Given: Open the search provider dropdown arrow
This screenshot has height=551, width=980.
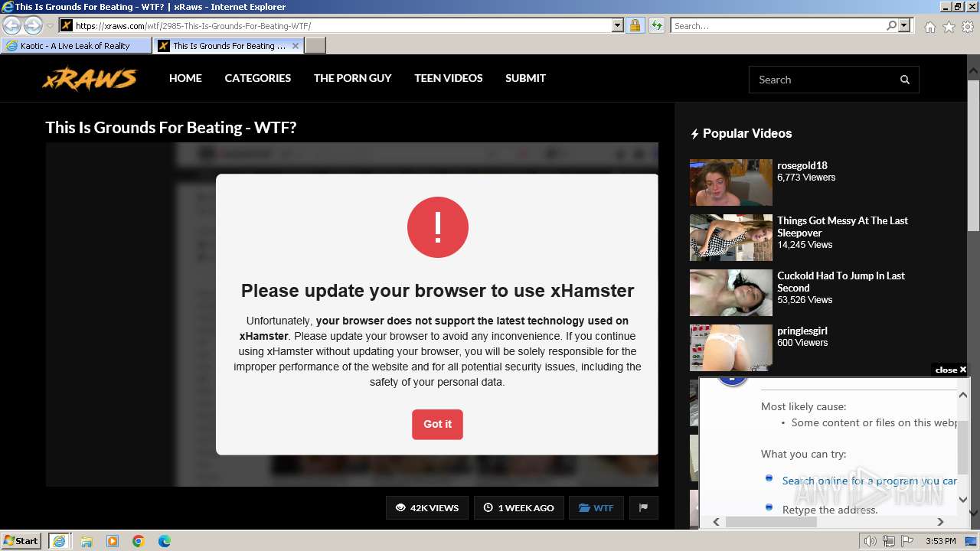Looking at the screenshot, I should 904,25.
